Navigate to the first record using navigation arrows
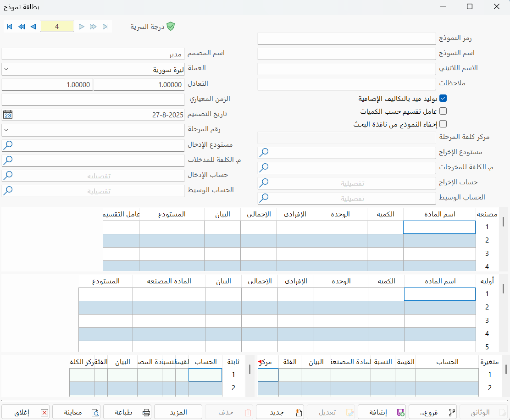The image size is (510, 420). pos(9,27)
